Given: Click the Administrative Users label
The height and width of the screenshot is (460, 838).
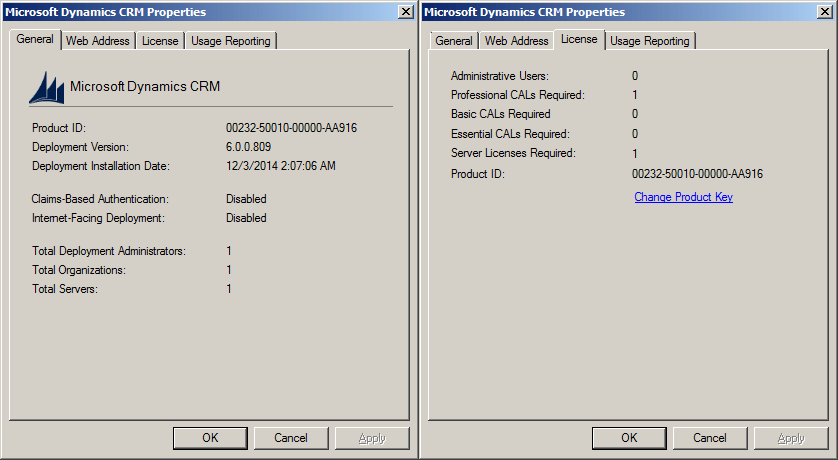Looking at the screenshot, I should pyautogui.click(x=500, y=76).
